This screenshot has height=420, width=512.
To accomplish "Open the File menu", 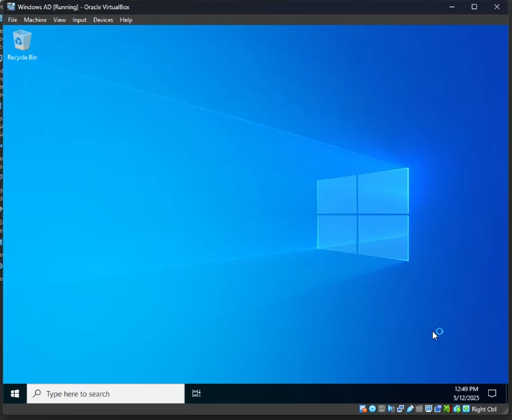I will pyautogui.click(x=13, y=20).
